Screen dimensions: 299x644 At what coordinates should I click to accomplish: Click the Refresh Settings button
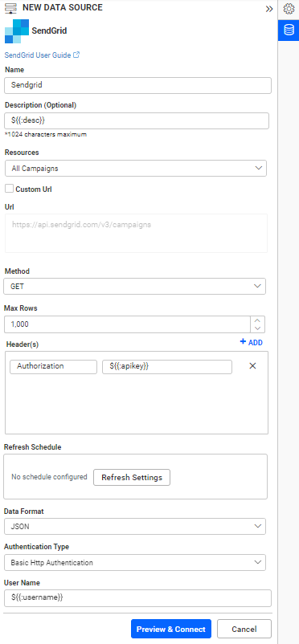(x=132, y=477)
